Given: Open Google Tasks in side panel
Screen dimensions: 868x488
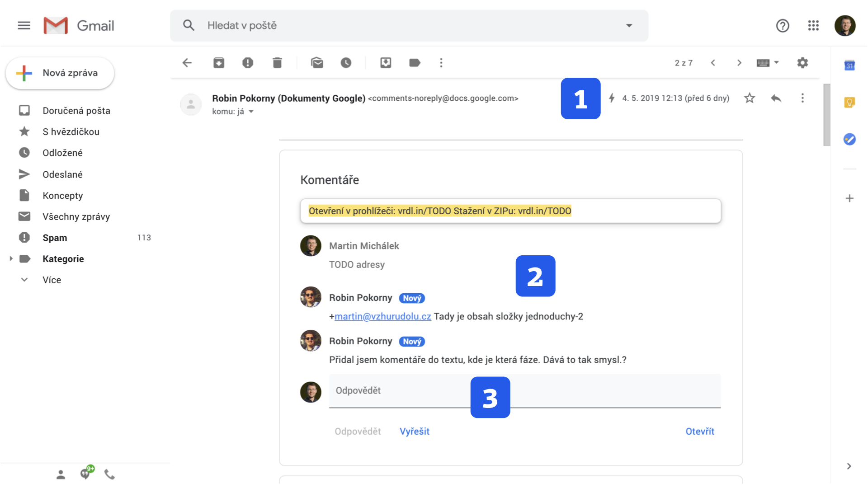Looking at the screenshot, I should 849,139.
